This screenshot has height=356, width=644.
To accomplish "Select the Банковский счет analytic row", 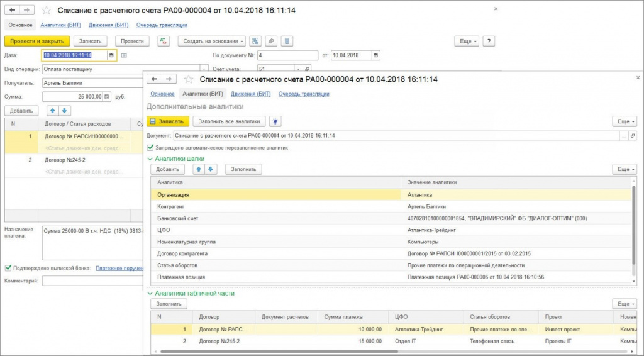I will (391, 218).
